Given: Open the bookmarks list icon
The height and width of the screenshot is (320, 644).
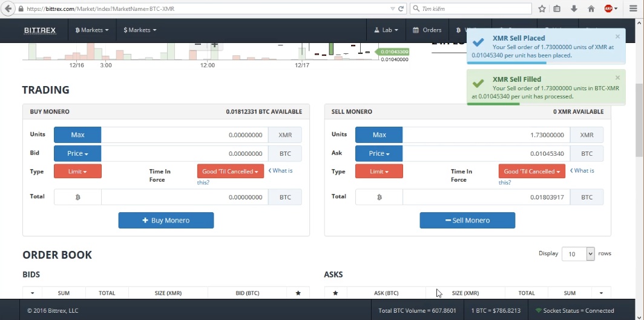Looking at the screenshot, I should pos(557,8).
